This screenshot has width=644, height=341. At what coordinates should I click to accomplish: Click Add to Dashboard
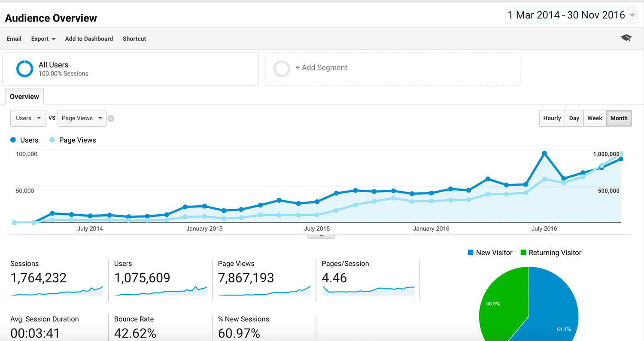pyautogui.click(x=89, y=39)
